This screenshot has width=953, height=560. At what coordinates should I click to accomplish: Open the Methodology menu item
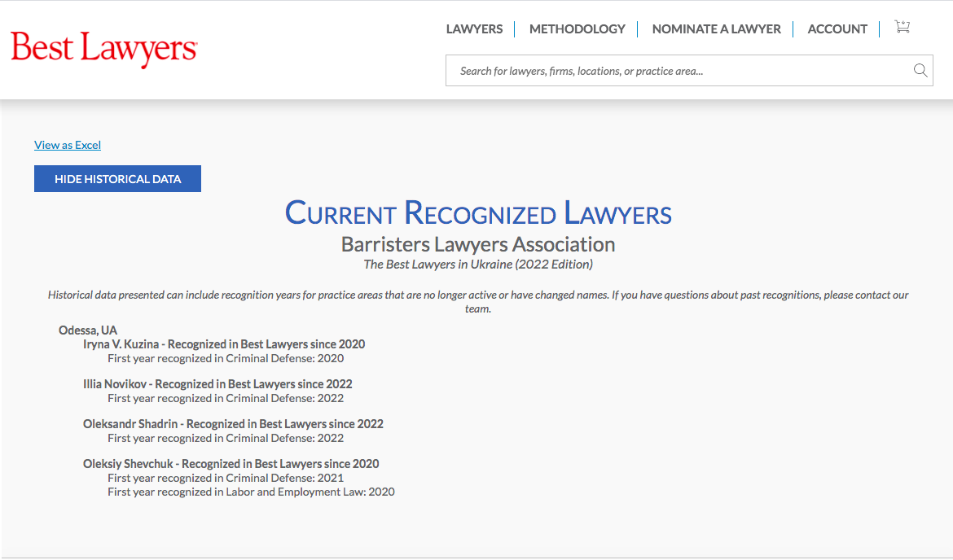(x=577, y=29)
